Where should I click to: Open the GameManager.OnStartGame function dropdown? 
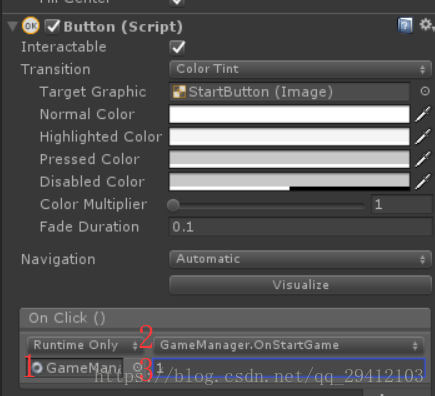[x=289, y=345]
